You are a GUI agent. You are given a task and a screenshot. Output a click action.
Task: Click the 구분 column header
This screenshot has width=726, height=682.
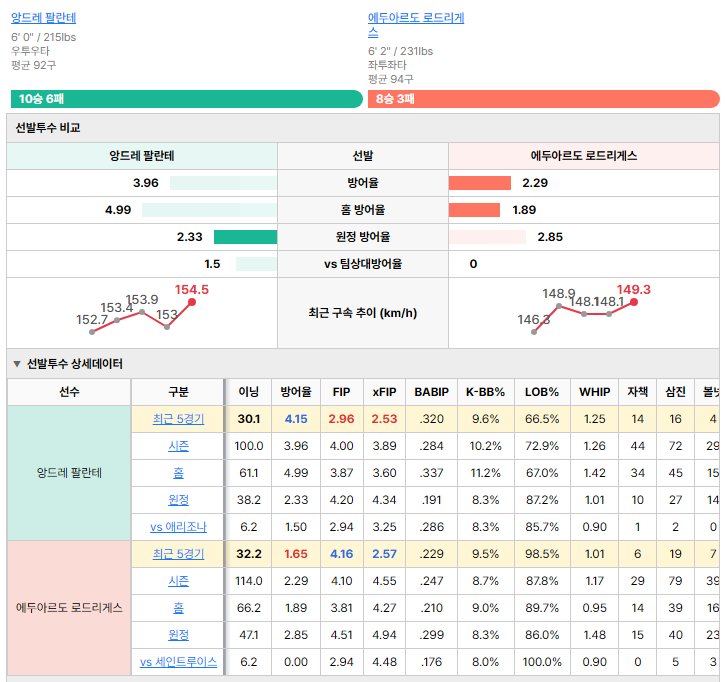pos(178,392)
